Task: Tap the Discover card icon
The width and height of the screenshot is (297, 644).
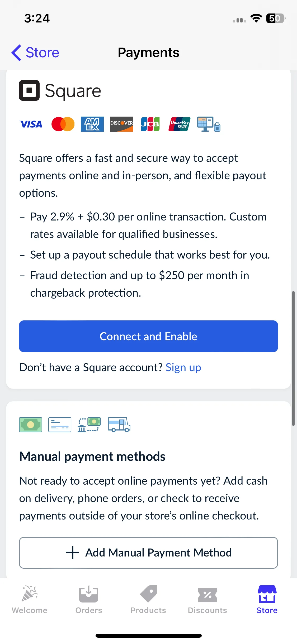Action: pyautogui.click(x=121, y=124)
